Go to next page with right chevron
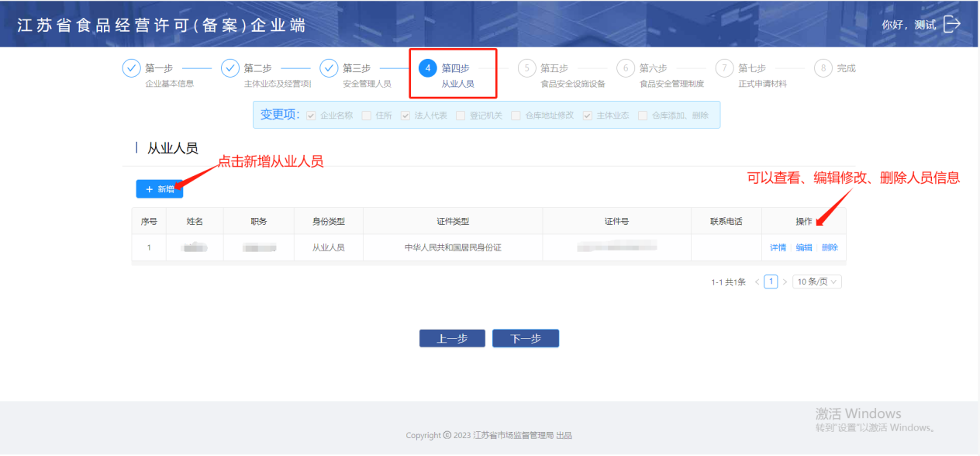 [785, 282]
